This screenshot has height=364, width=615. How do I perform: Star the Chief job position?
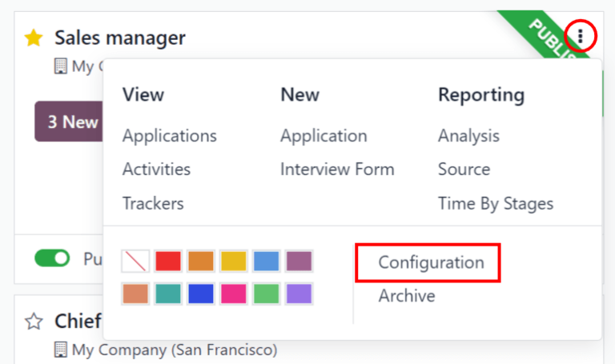[x=33, y=322]
